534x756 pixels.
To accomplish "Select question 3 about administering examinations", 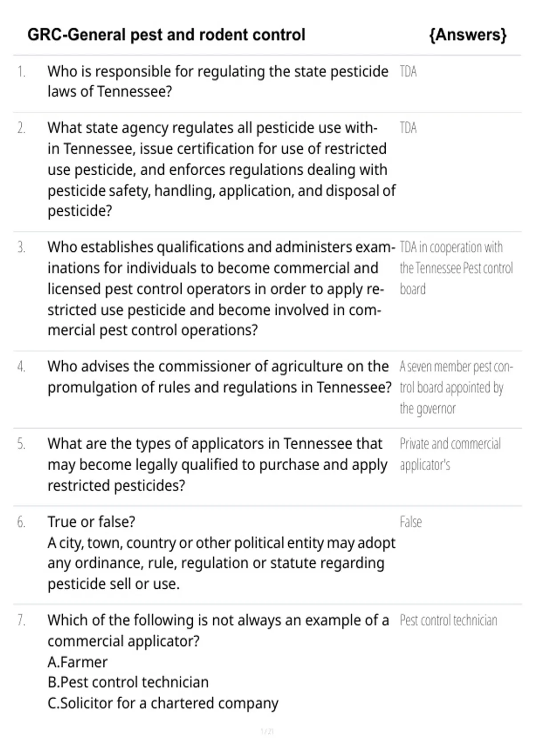I will tap(221, 289).
